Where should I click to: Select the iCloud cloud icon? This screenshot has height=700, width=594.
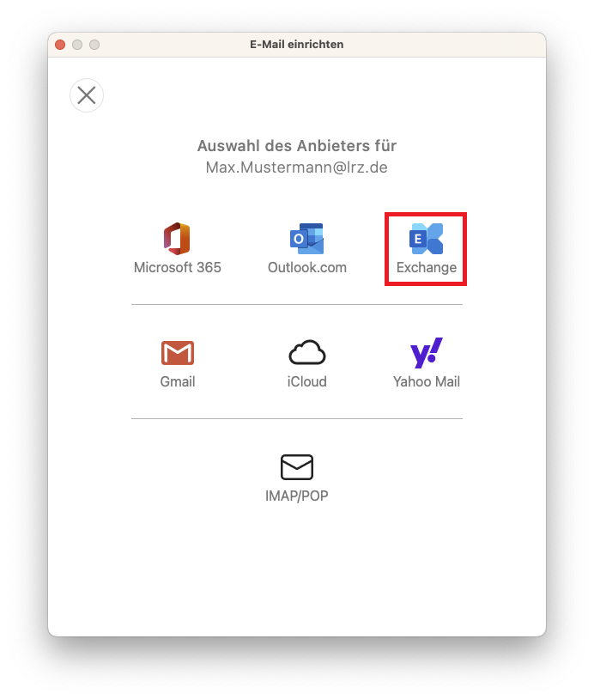point(306,353)
